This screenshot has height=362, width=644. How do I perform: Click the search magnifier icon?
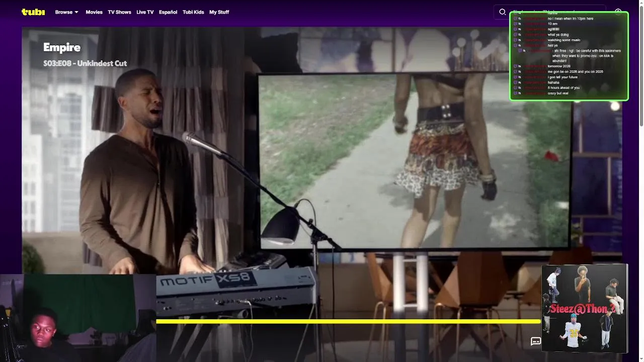pyautogui.click(x=502, y=12)
